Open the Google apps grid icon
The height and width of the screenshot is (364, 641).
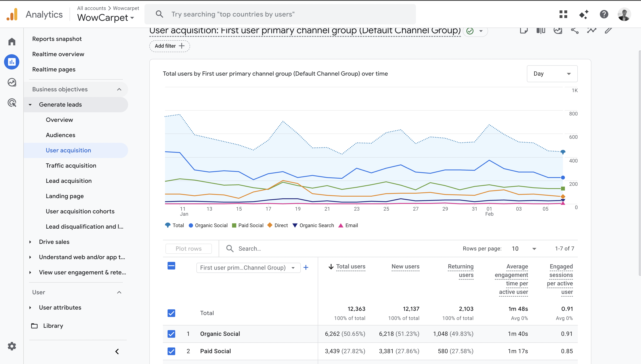click(x=563, y=14)
